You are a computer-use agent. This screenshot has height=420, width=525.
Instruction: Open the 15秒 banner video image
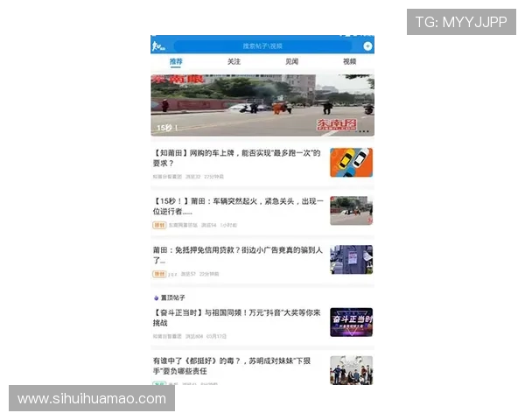pyautogui.click(x=262, y=103)
